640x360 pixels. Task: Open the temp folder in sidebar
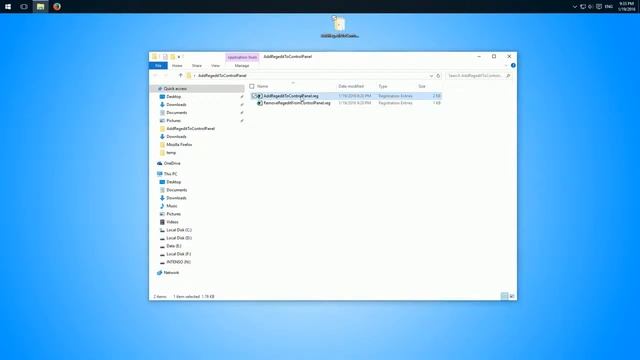171,153
